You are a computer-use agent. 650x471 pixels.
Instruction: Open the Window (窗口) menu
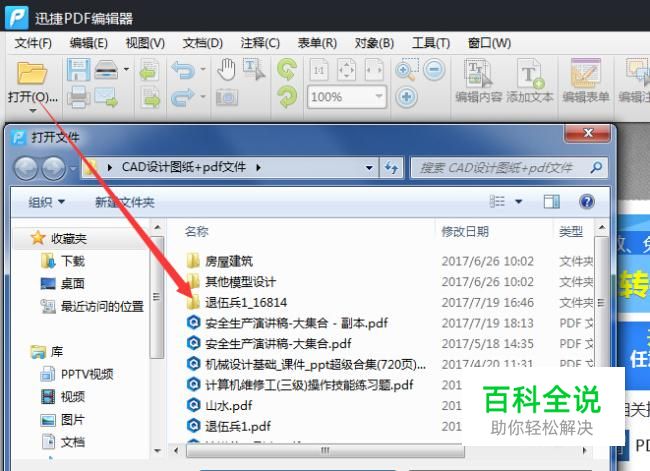pos(489,43)
